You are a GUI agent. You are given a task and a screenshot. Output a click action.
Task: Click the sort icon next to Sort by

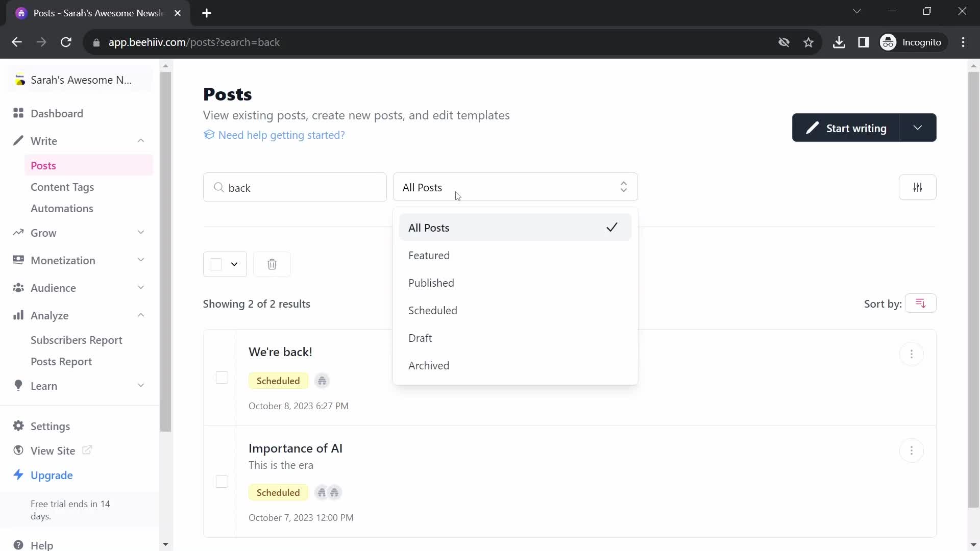coord(921,304)
